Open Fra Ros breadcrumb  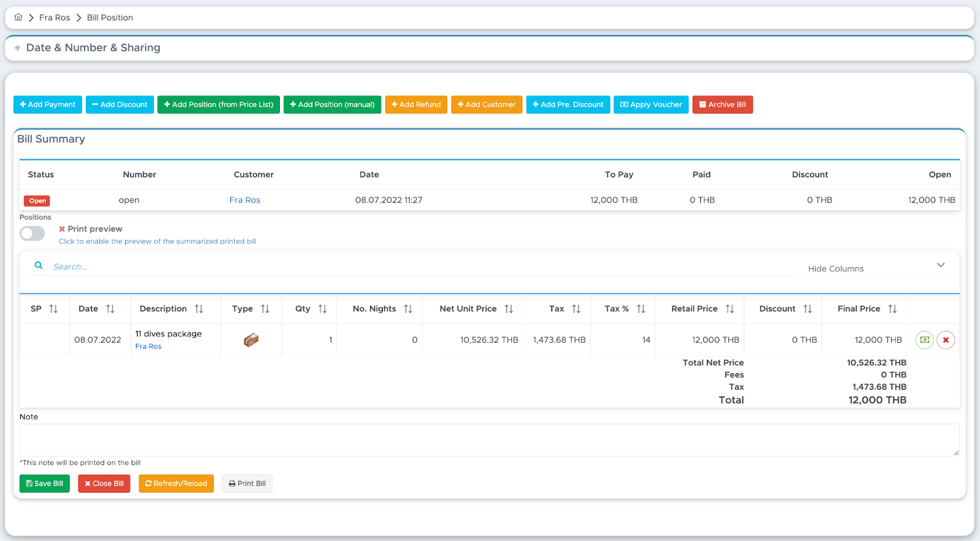55,18
